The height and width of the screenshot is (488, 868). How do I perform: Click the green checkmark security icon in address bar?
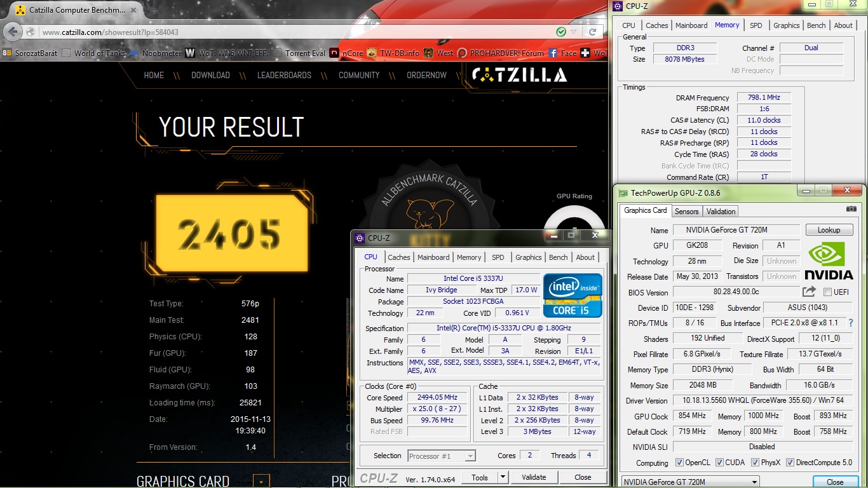pos(561,32)
